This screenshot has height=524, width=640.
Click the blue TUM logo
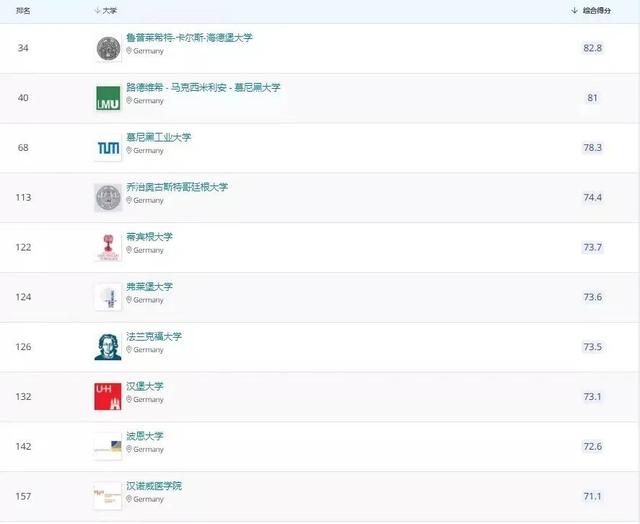pos(107,148)
